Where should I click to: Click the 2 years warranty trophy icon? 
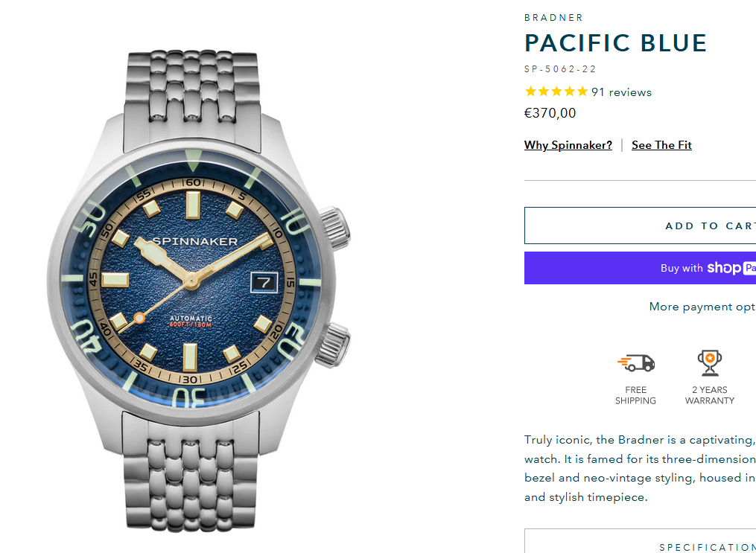point(709,362)
